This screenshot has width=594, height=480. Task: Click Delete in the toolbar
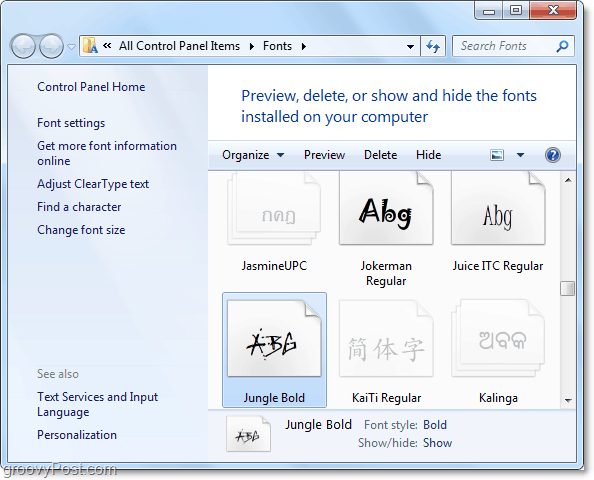(380, 155)
